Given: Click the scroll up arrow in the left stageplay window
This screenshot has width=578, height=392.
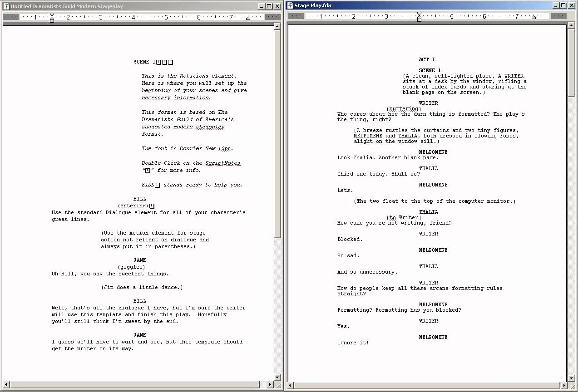Looking at the screenshot, I should click(x=277, y=27).
